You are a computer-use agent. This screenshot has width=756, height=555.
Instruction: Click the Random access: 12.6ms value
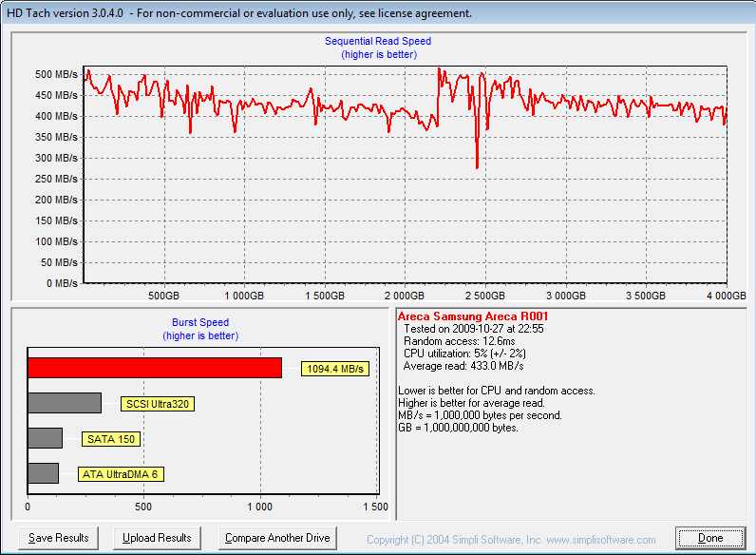459,341
